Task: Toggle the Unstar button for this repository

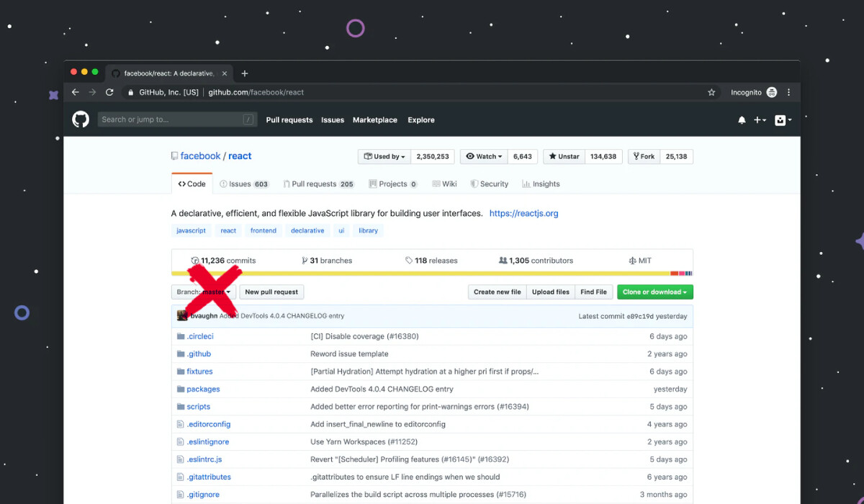Action: (x=564, y=156)
